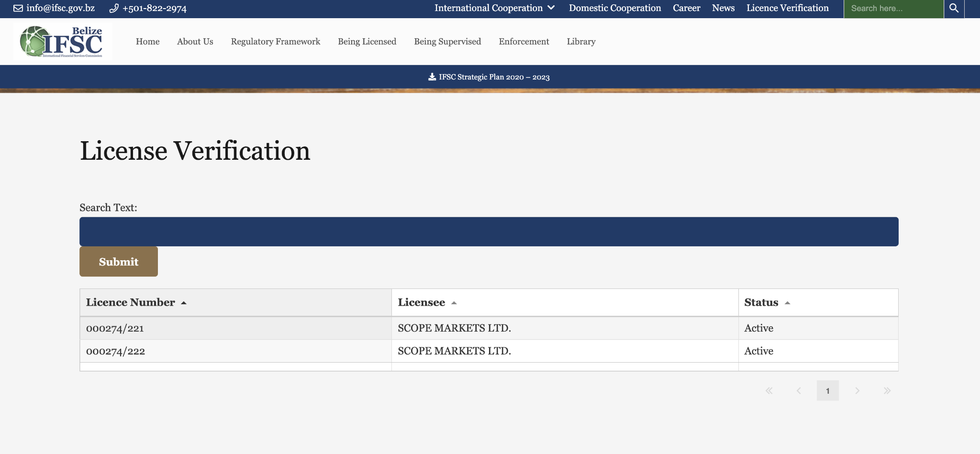Click the Submit button
Image resolution: width=980 pixels, height=454 pixels.
119,262
